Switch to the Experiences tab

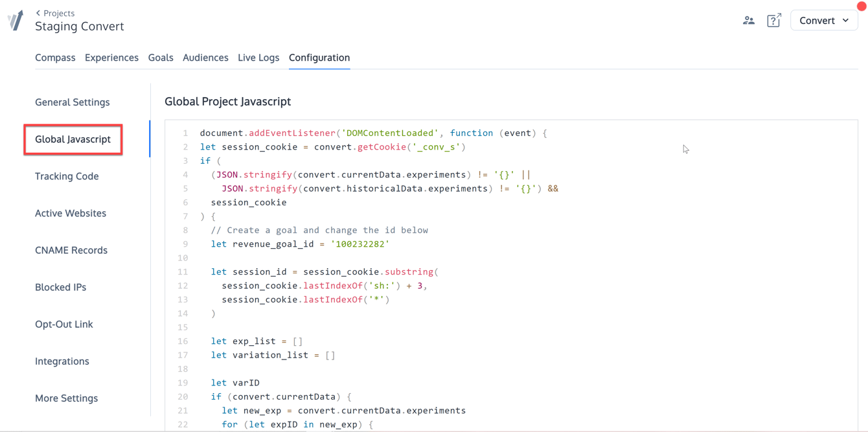(111, 58)
